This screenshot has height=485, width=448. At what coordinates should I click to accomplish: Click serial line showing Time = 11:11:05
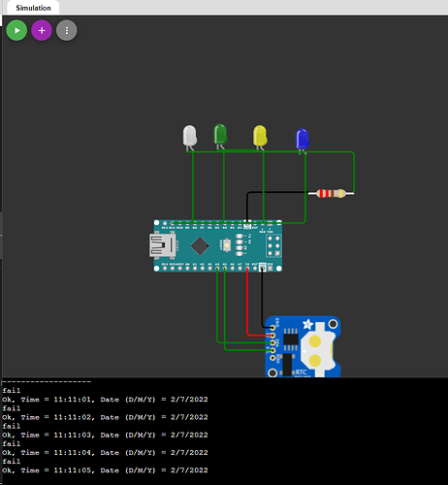point(105,470)
